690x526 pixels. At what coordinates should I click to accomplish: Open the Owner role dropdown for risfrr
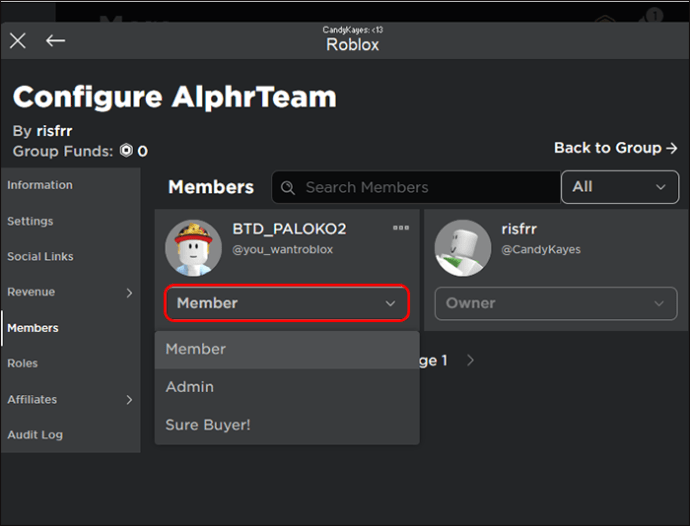pos(556,303)
